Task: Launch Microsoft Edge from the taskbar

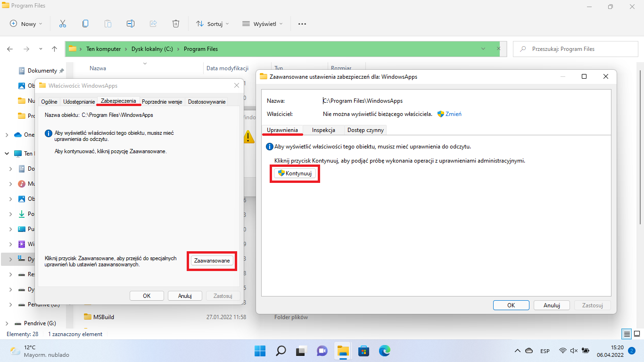Action: [x=385, y=351]
